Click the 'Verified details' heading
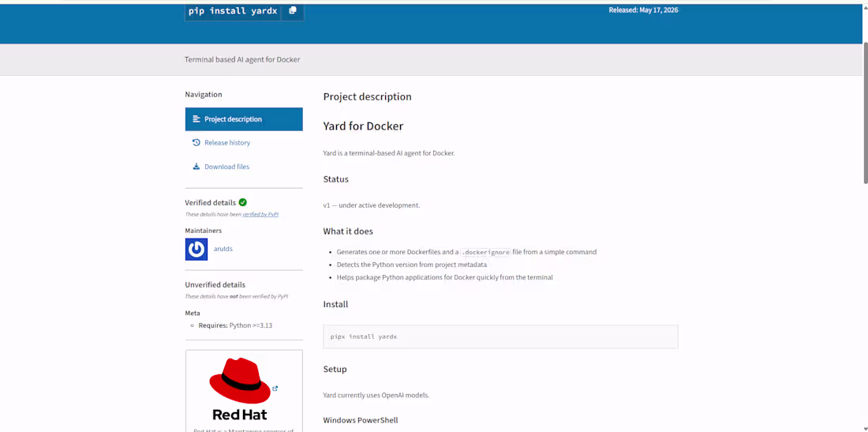This screenshot has width=868, height=432. pos(211,203)
